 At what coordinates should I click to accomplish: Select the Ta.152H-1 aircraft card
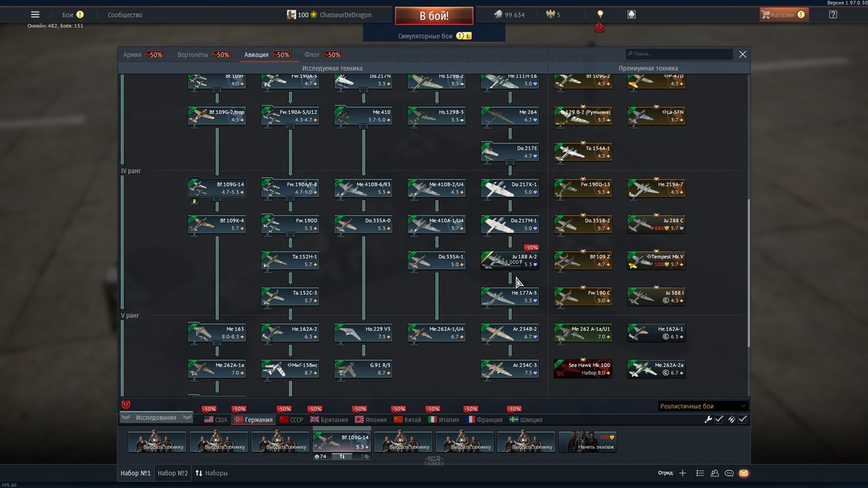pyautogui.click(x=290, y=260)
